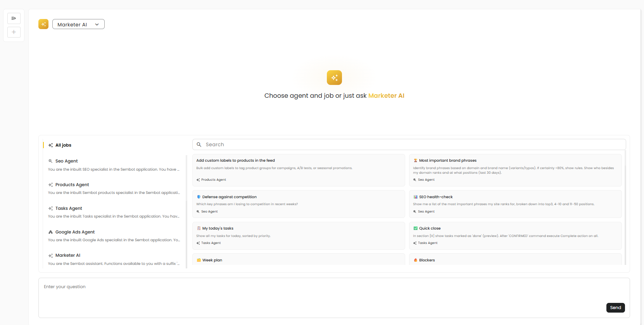The width and height of the screenshot is (644, 325).
Task: Select Seo Agent in agent list
Action: (114, 165)
